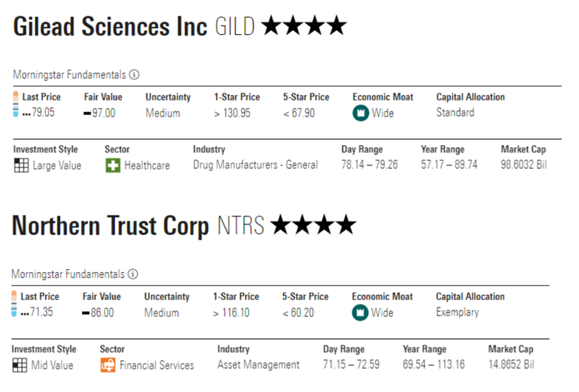Click the Mid Value style box icon
The image size is (579, 392).
click(x=21, y=365)
